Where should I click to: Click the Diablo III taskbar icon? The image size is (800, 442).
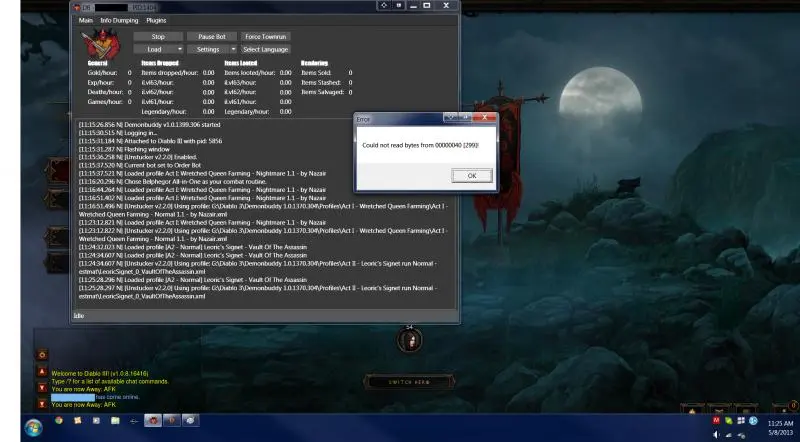(172, 421)
